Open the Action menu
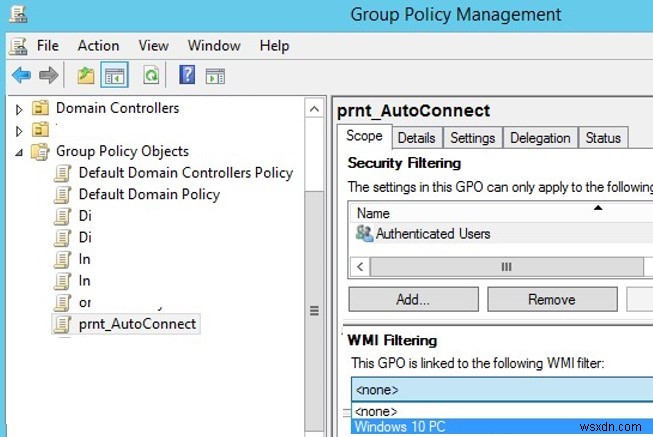 (x=98, y=45)
